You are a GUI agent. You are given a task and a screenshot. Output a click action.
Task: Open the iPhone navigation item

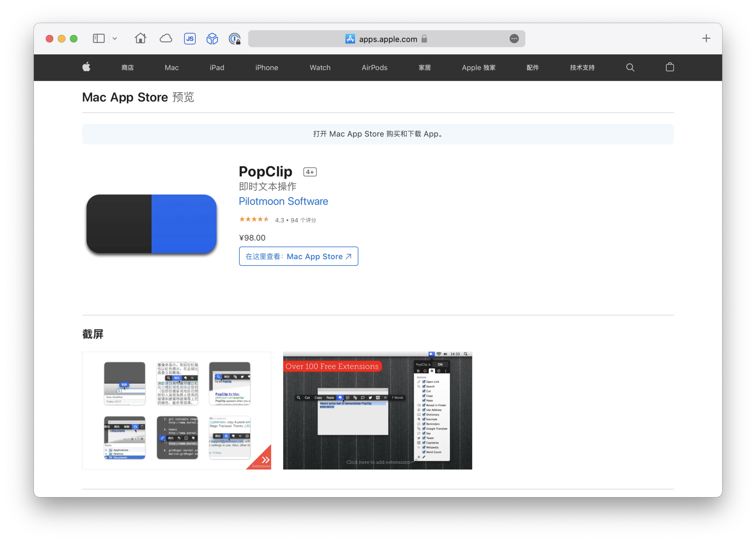[267, 67]
